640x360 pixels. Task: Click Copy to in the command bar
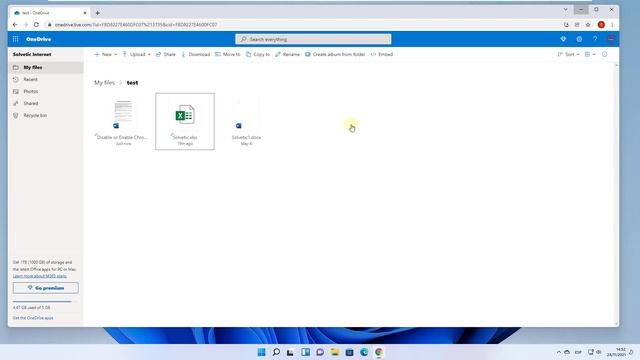(x=258, y=54)
